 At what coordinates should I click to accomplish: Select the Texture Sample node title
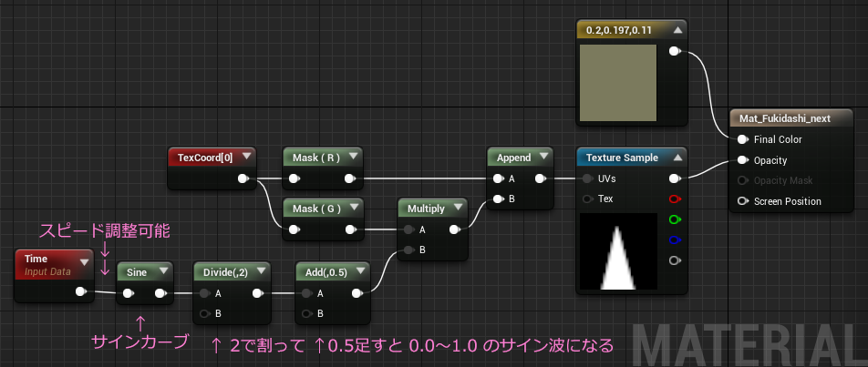coord(622,158)
